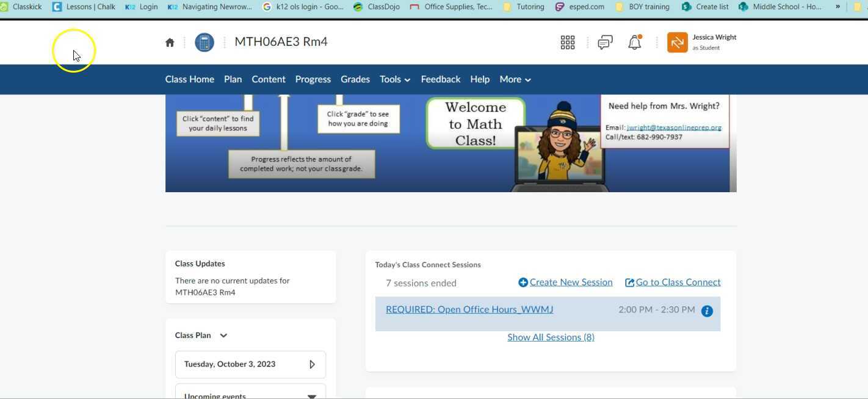This screenshot has height=399, width=868.
Task: Click the info icon for Open Office Hours
Action: 707,311
